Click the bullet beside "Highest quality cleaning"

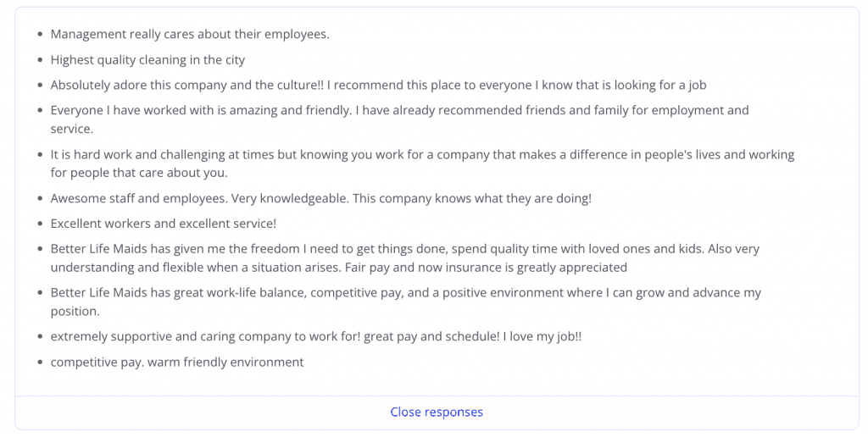tap(41, 61)
